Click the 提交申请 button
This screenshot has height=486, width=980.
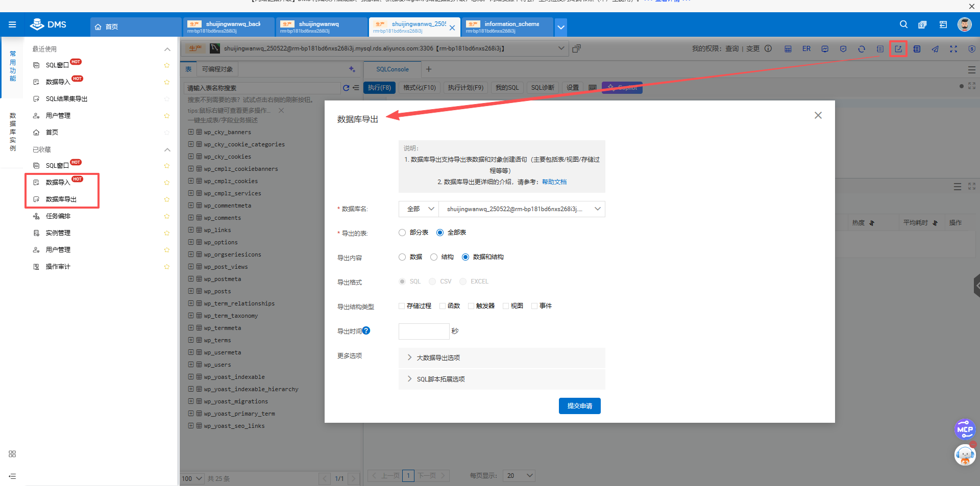(x=580, y=406)
